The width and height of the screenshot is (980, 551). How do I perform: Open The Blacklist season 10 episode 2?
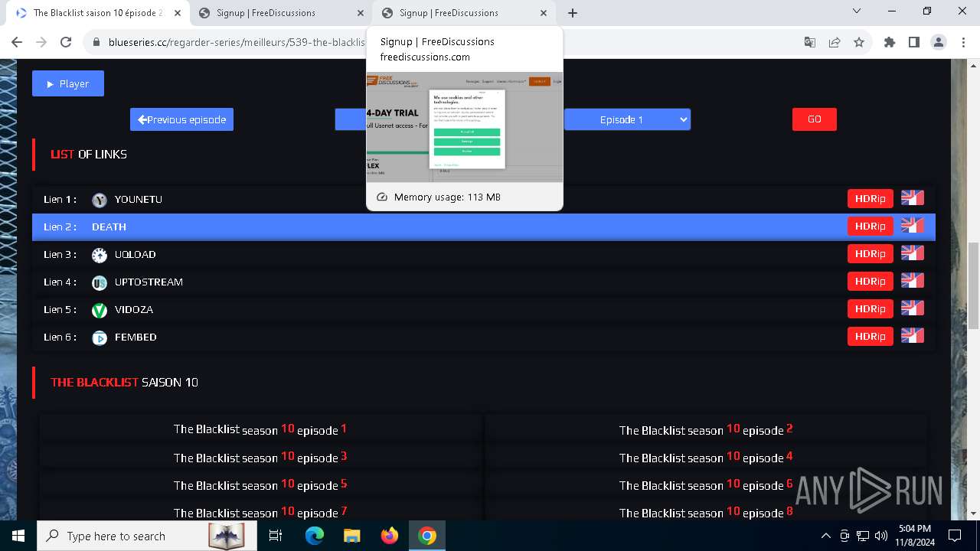pos(706,429)
